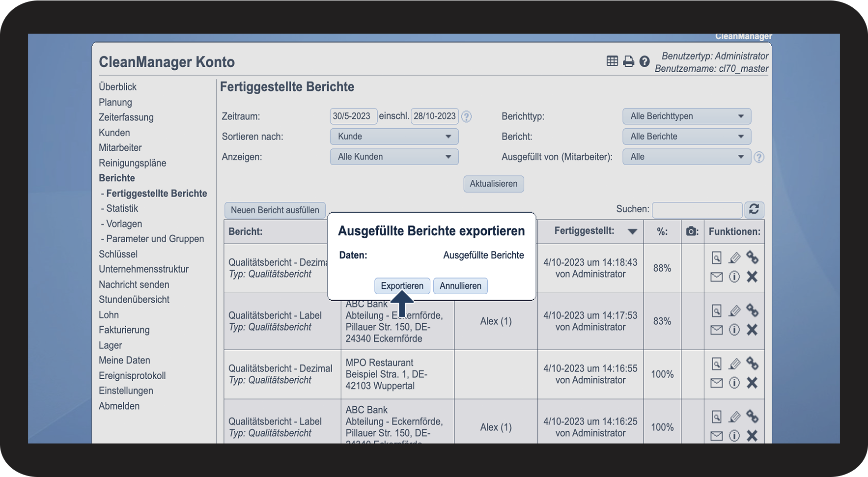The height and width of the screenshot is (477, 868).
Task: Click the table grid export icon
Action: [612, 61]
